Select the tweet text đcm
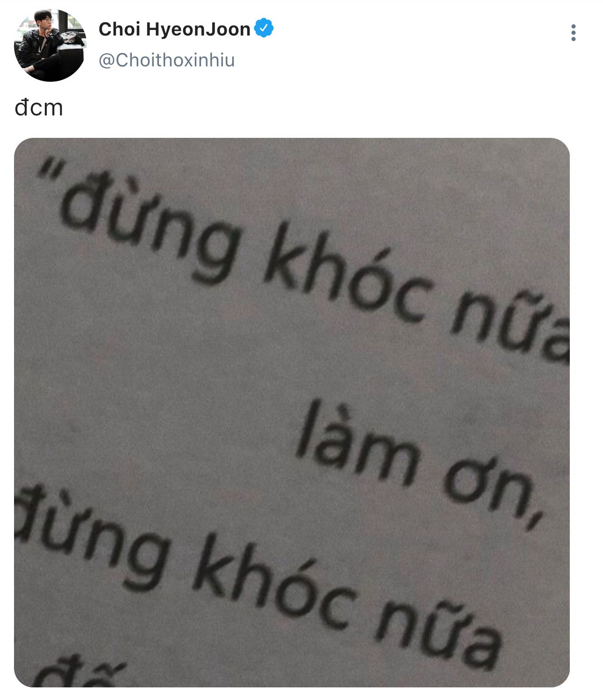The image size is (603, 700). click(39, 108)
